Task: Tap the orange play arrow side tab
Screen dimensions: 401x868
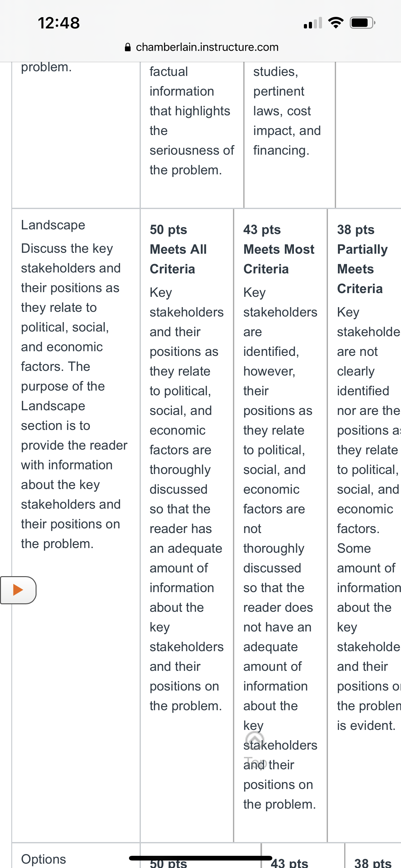Action: [x=18, y=590]
